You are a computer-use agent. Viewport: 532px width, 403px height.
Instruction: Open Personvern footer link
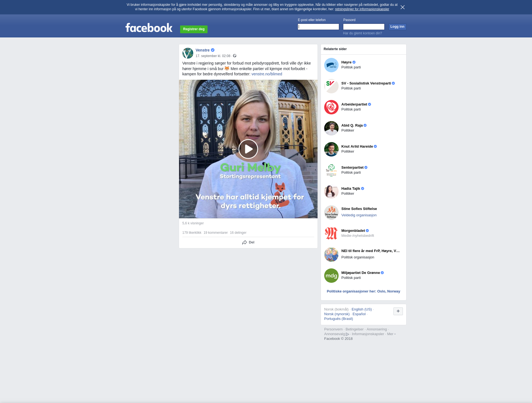(333, 329)
